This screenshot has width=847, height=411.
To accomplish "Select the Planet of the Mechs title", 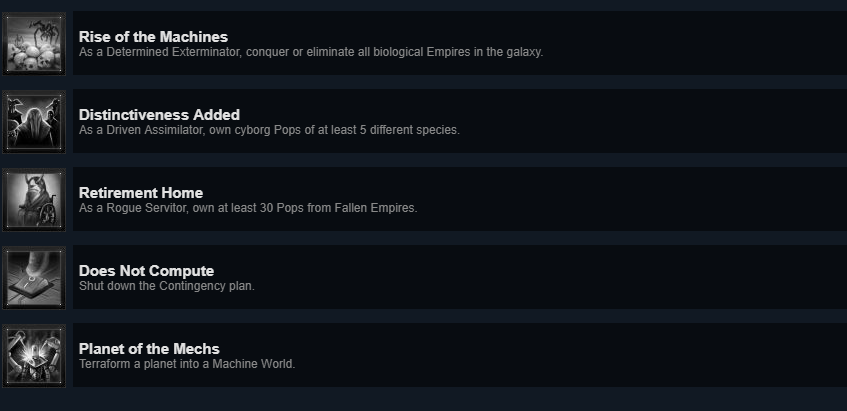I will coord(149,348).
